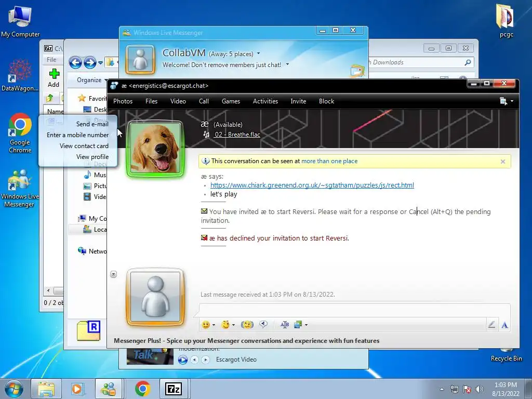Click the Add button in 7-Zip
532x399 pixels.
coord(54,78)
